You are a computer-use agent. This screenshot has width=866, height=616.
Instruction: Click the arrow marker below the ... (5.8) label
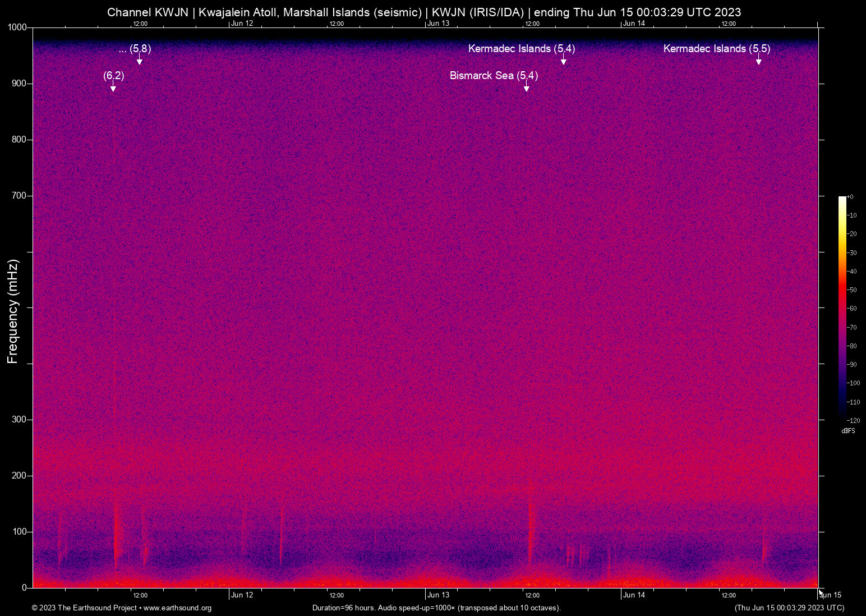click(x=140, y=61)
